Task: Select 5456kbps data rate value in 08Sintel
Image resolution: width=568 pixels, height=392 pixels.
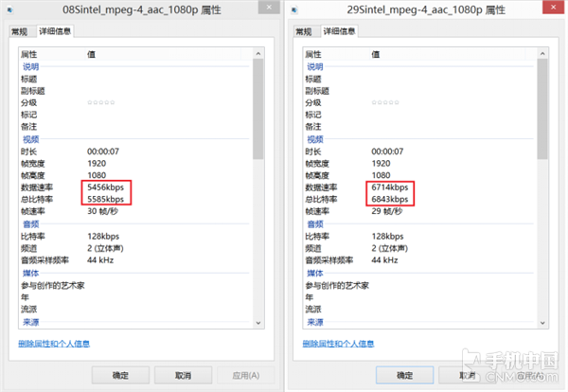Action: coord(105,187)
